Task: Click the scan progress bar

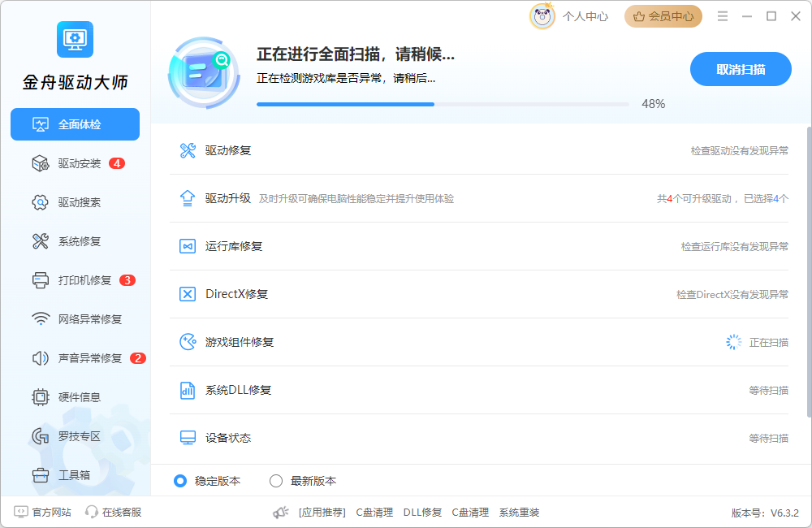Action: (443, 105)
